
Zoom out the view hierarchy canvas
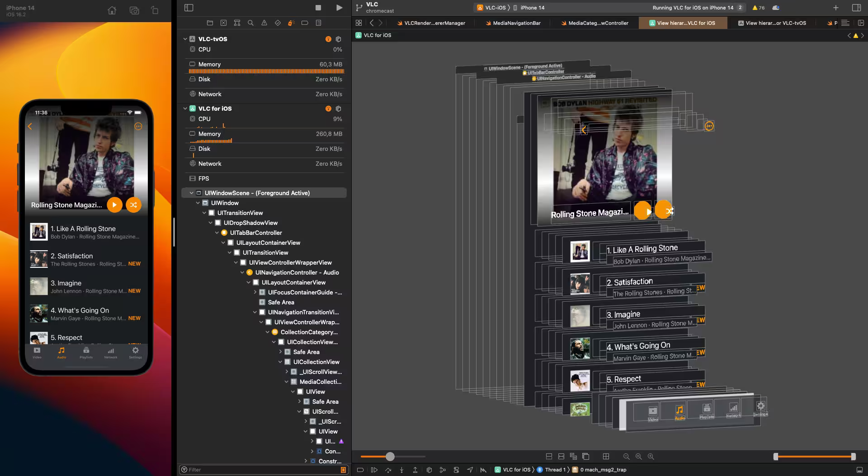coord(626,457)
